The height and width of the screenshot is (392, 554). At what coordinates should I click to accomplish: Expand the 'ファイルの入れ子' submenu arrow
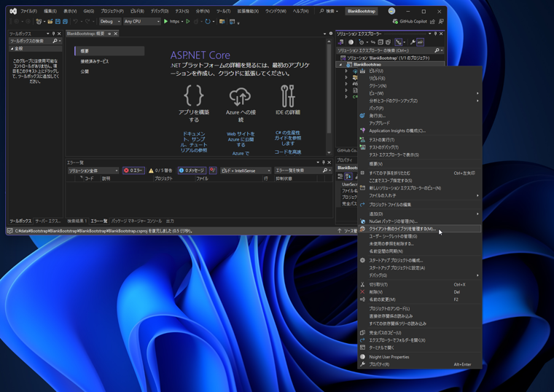[x=477, y=195]
